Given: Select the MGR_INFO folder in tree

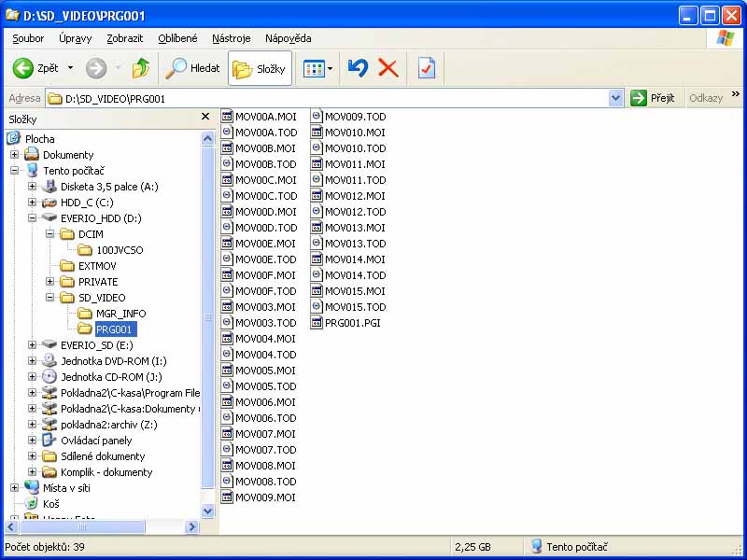Looking at the screenshot, I should tap(120, 314).
